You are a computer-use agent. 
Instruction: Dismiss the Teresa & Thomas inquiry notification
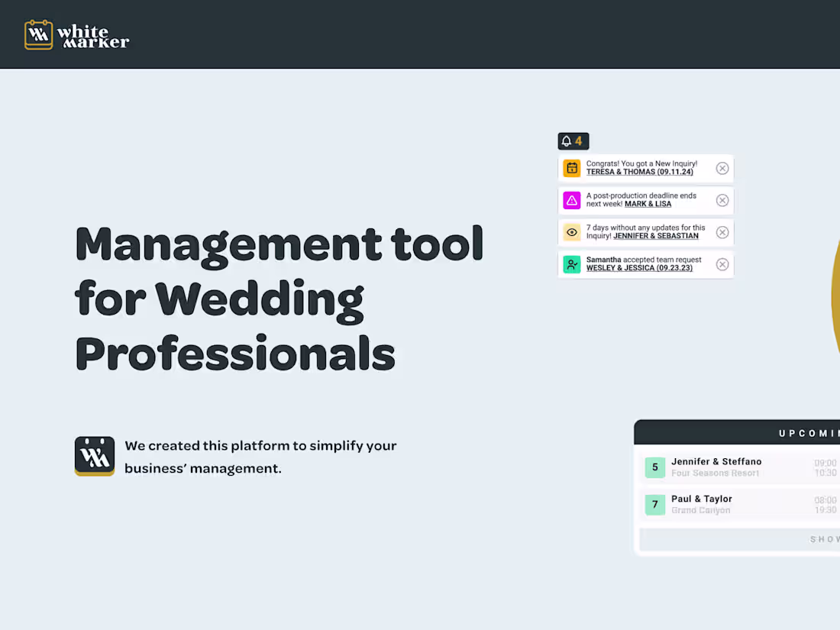tap(722, 168)
